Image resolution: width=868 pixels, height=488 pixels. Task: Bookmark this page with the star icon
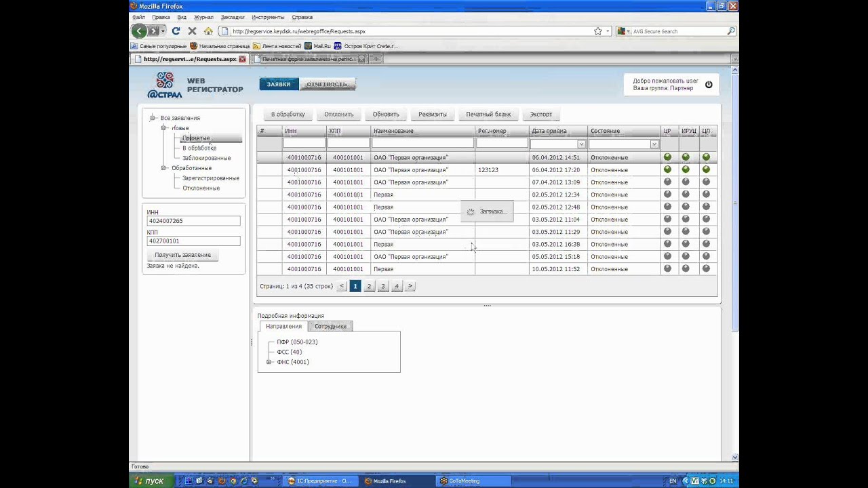tap(597, 31)
